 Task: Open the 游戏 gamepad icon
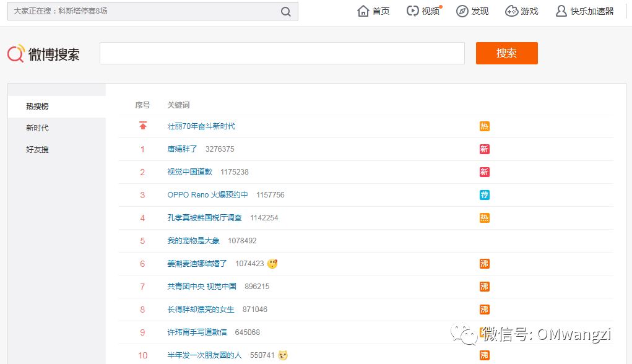click(x=511, y=11)
